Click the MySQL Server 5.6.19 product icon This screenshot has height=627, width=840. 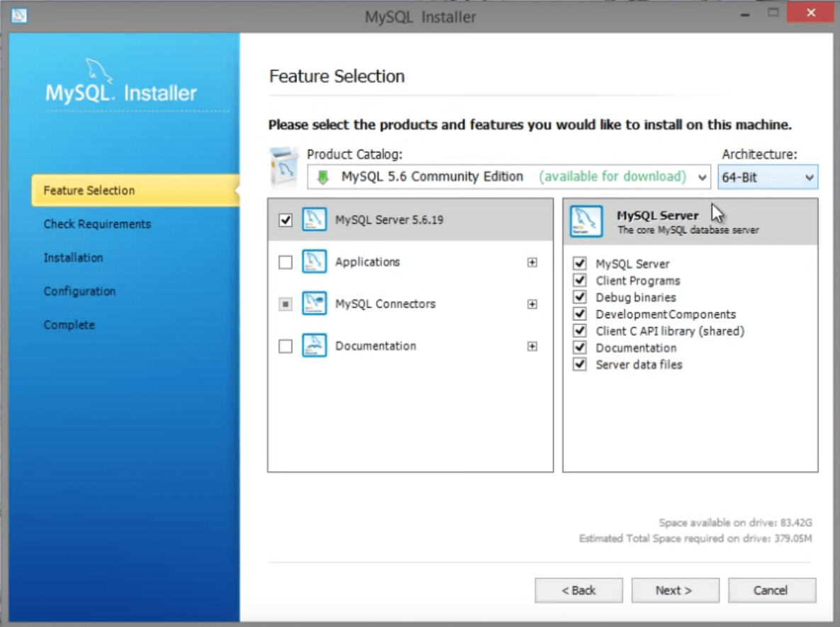[314, 220]
